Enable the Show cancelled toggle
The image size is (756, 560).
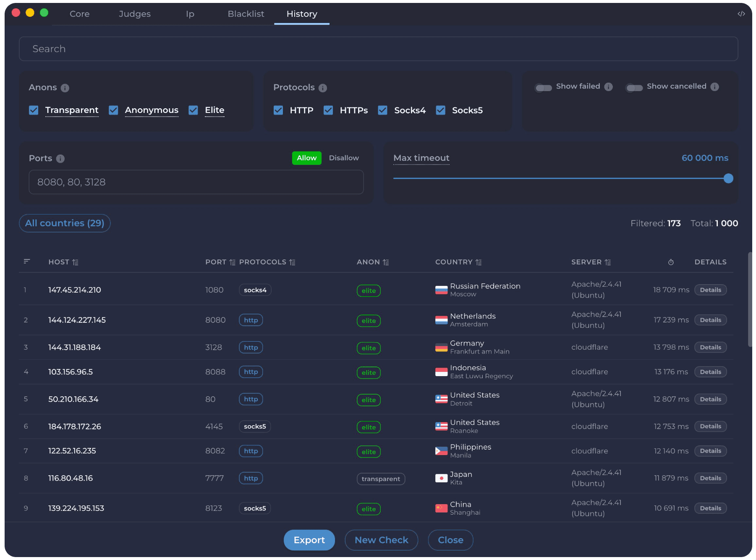tap(634, 88)
